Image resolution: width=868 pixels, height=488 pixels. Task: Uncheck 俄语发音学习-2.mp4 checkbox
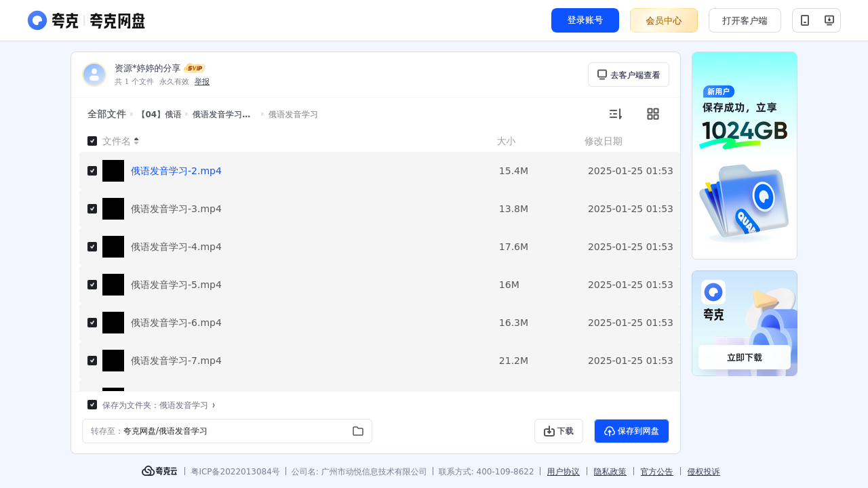coord(92,171)
